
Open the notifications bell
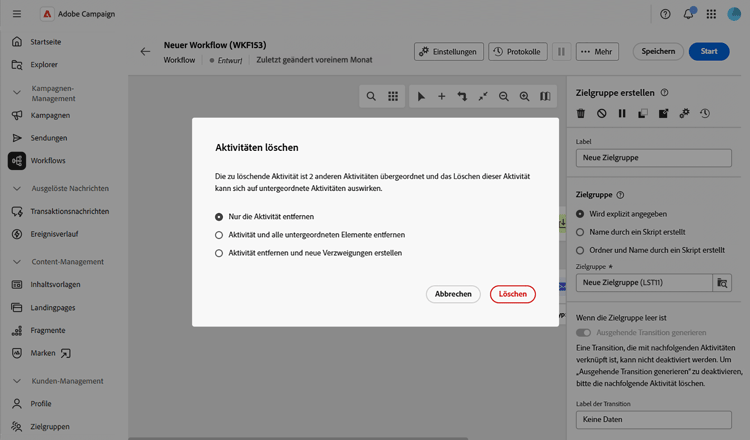point(688,14)
